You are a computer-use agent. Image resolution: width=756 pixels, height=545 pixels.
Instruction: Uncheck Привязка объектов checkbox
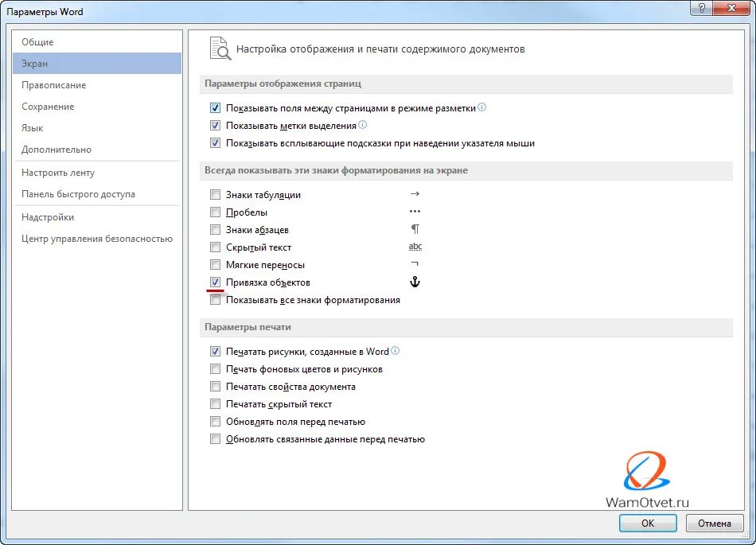tap(215, 282)
